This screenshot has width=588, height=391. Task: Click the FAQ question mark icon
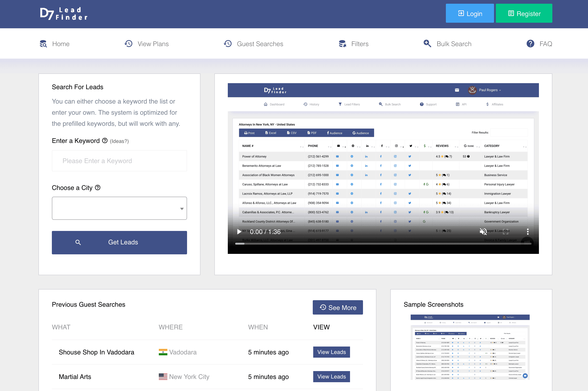(x=530, y=44)
